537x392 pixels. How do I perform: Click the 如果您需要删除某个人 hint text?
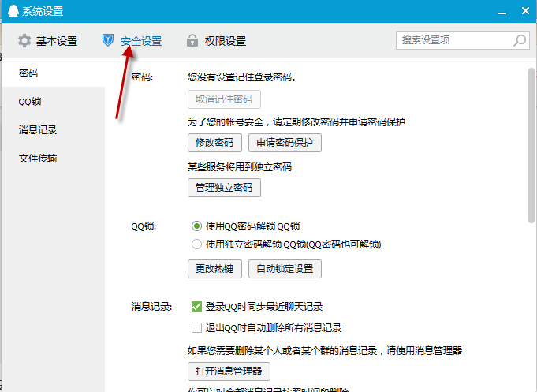tap(325, 350)
